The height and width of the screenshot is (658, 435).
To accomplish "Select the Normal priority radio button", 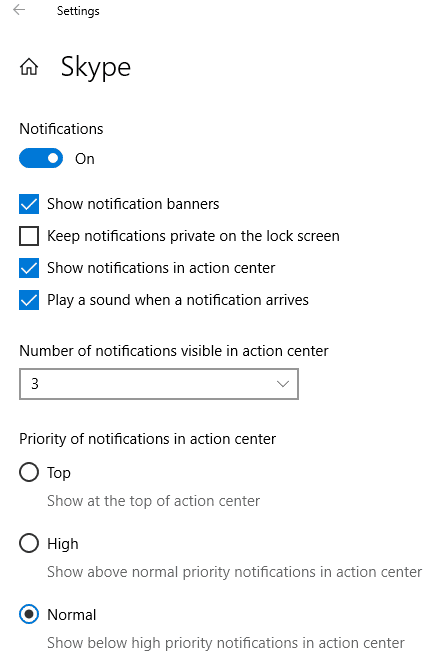I will (29, 614).
